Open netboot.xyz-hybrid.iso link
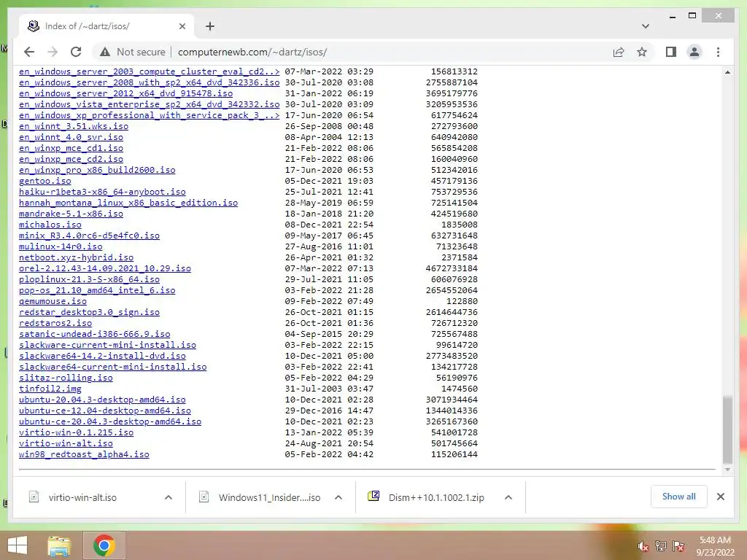 [76, 257]
